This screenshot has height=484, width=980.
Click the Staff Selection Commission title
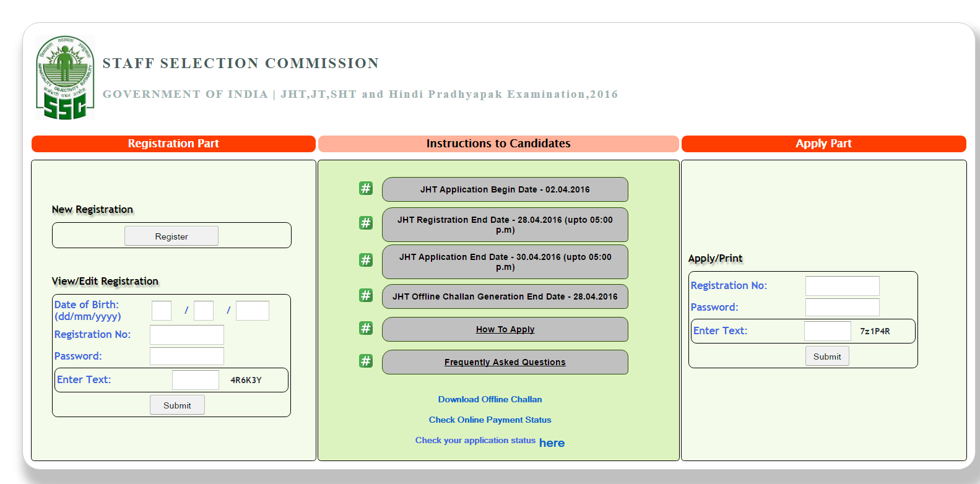point(241,63)
